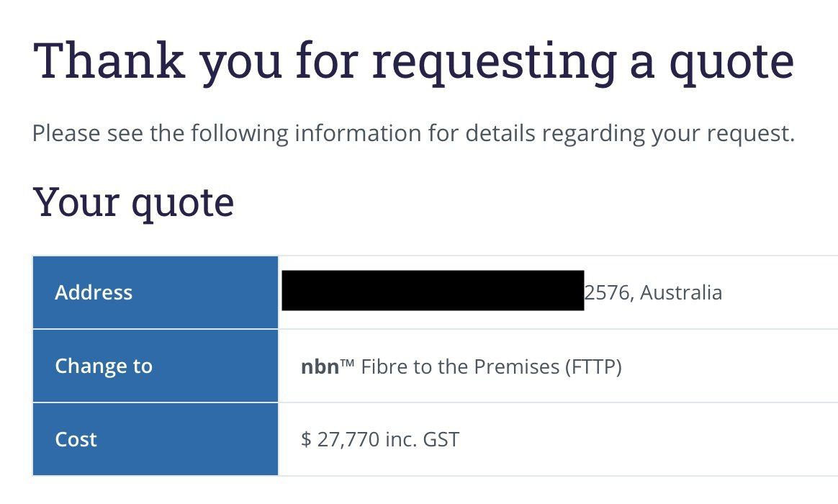Image resolution: width=838 pixels, height=504 pixels.
Task: Click the "Please see the following information" paragraph
Action: 413,134
